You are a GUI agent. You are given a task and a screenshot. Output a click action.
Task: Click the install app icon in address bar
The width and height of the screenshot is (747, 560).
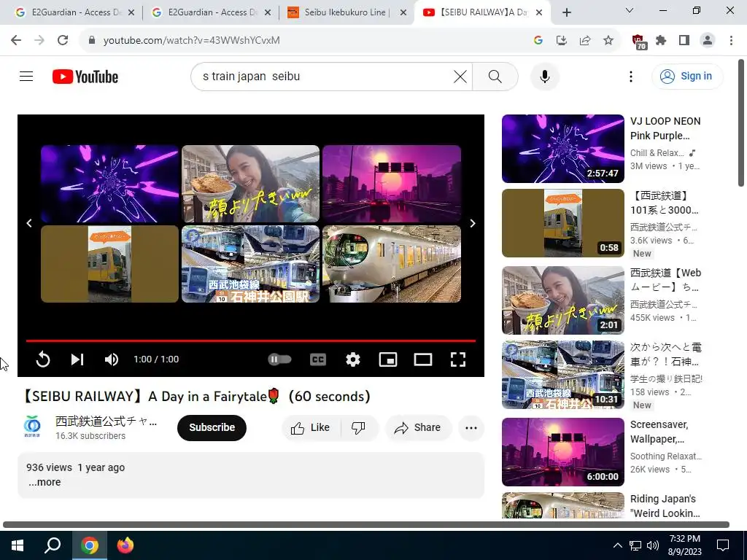point(562,41)
